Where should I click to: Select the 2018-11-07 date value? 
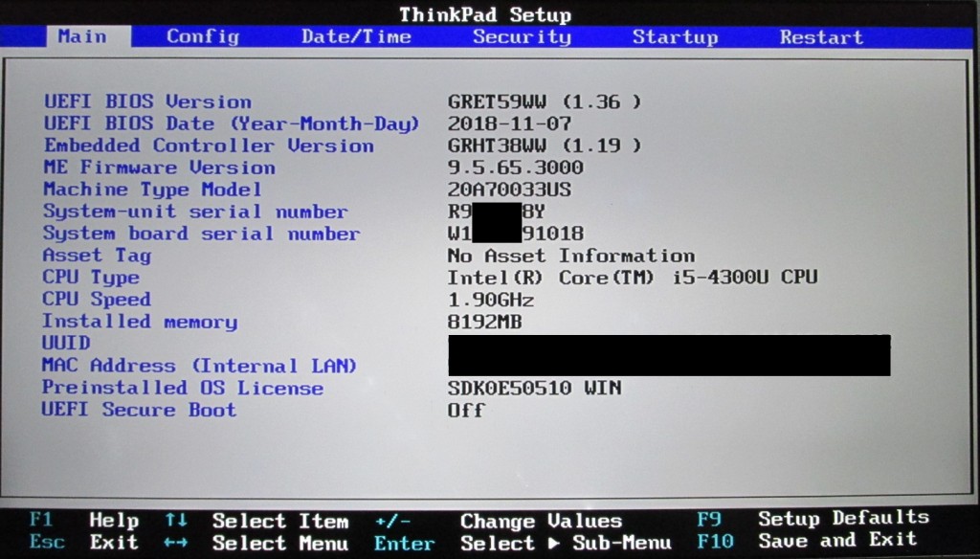click(509, 123)
